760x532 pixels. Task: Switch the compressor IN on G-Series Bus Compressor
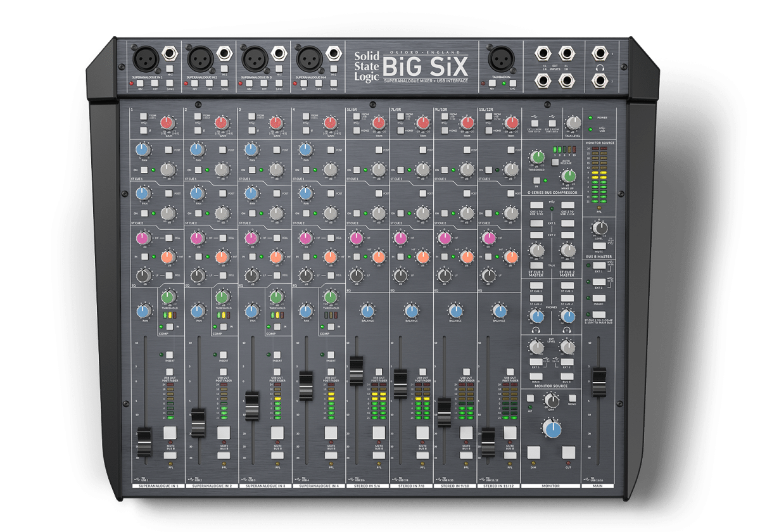pyautogui.click(x=536, y=180)
